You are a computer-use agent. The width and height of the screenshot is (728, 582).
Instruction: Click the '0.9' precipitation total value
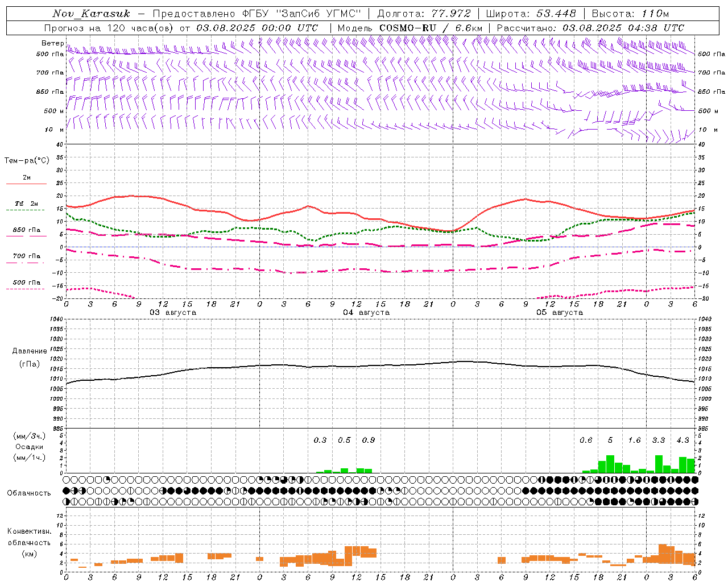click(369, 440)
